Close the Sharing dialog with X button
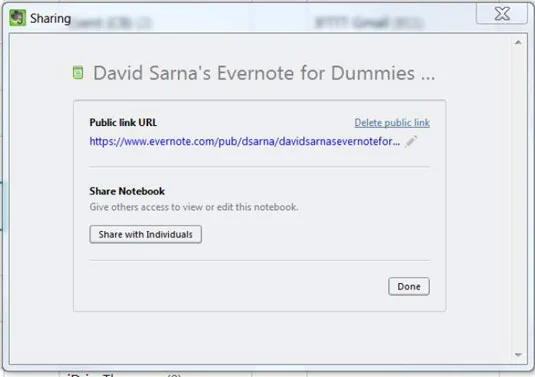535x377 pixels. click(502, 14)
